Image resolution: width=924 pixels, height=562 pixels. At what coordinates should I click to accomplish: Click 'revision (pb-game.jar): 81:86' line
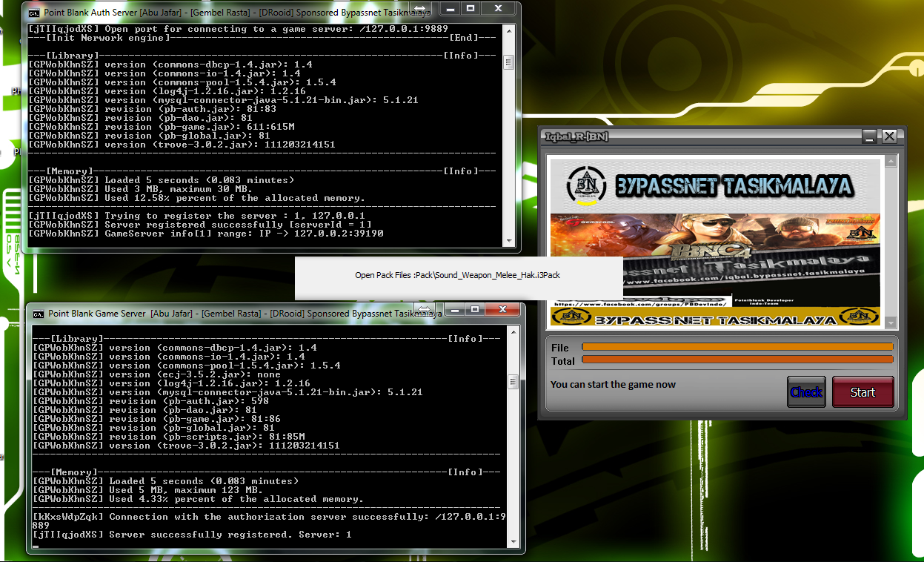pos(157,419)
